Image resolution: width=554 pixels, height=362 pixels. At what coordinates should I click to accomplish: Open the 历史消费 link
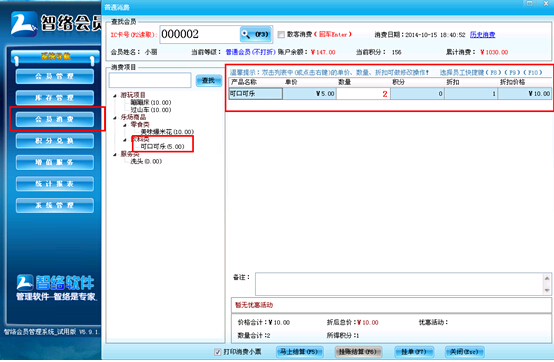pos(482,35)
